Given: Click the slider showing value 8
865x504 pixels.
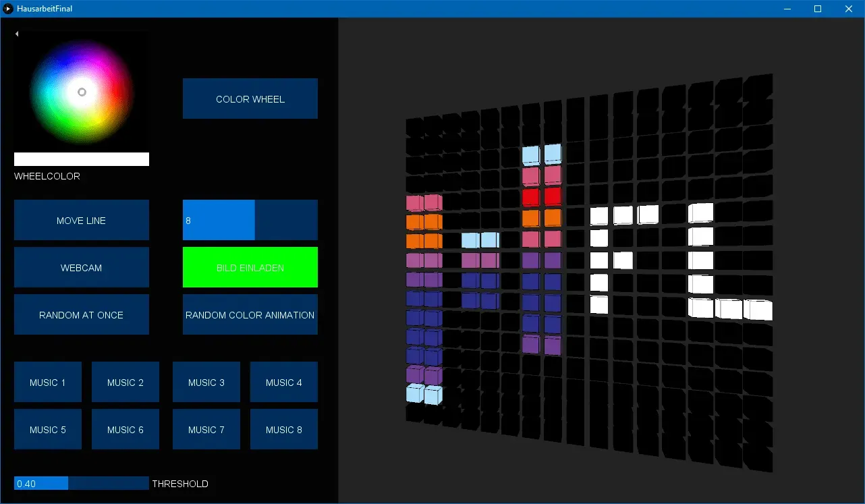Looking at the screenshot, I should 250,220.
